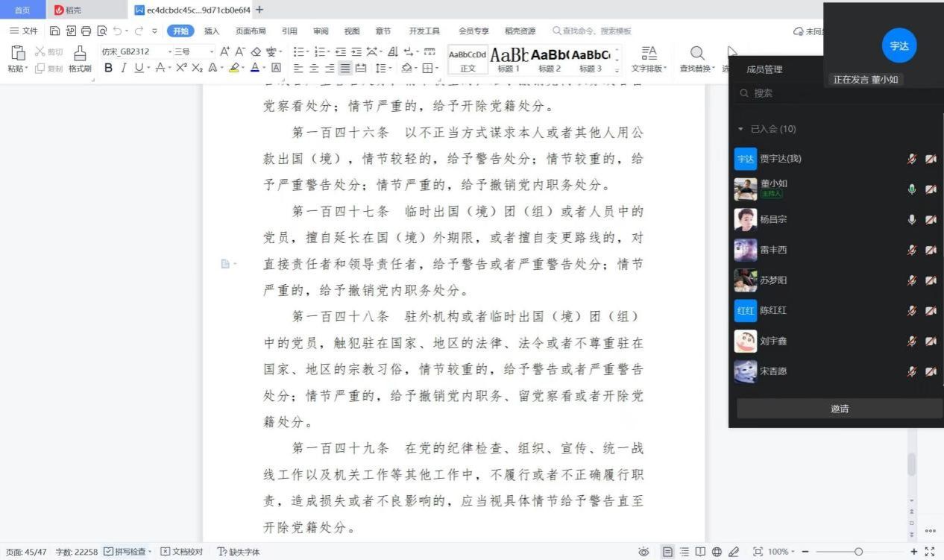Open Print Preview icon
This screenshot has width=944, height=560.
click(101, 31)
